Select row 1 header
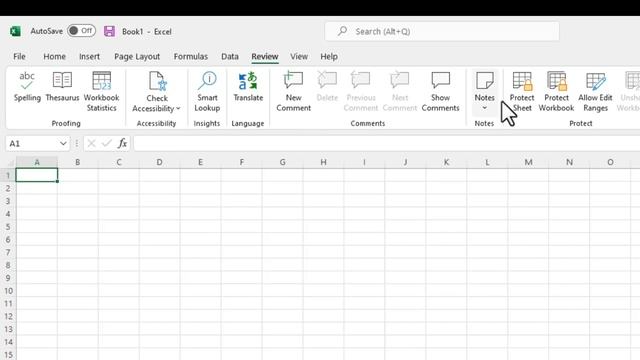The image size is (640, 360). tap(8, 176)
